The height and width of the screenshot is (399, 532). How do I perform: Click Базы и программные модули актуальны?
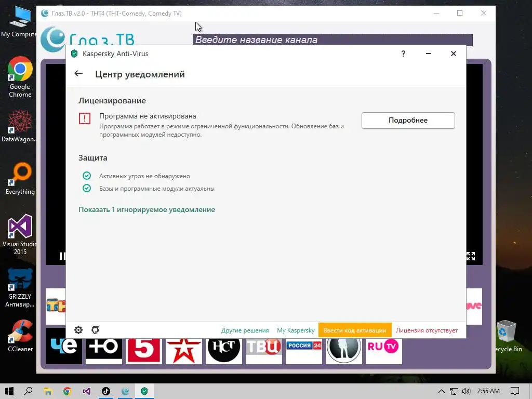(157, 189)
